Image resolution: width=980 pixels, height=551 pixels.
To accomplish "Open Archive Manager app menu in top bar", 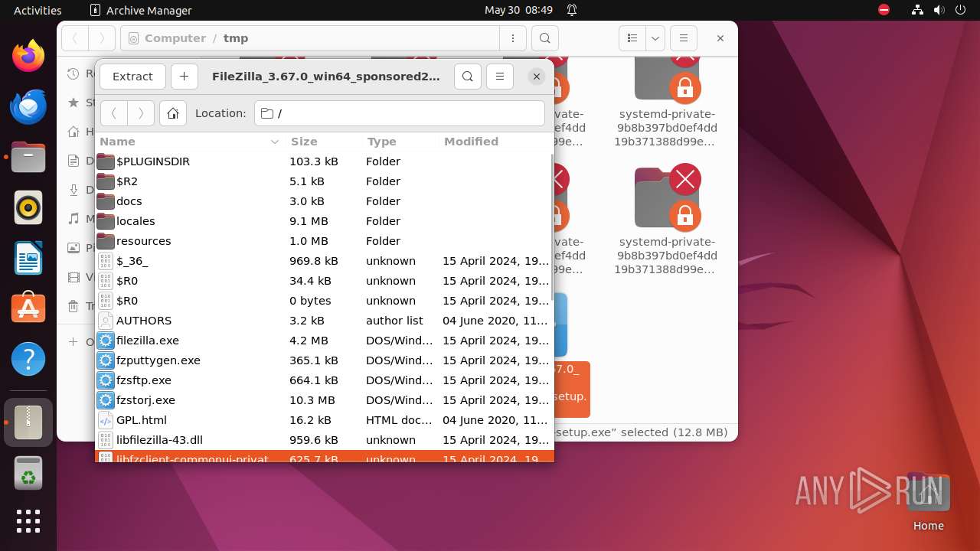I will tap(141, 10).
